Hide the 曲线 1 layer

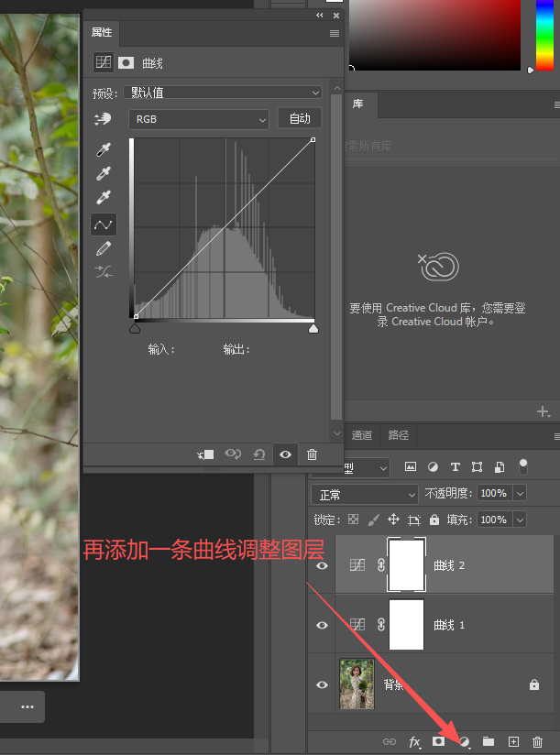(x=322, y=625)
